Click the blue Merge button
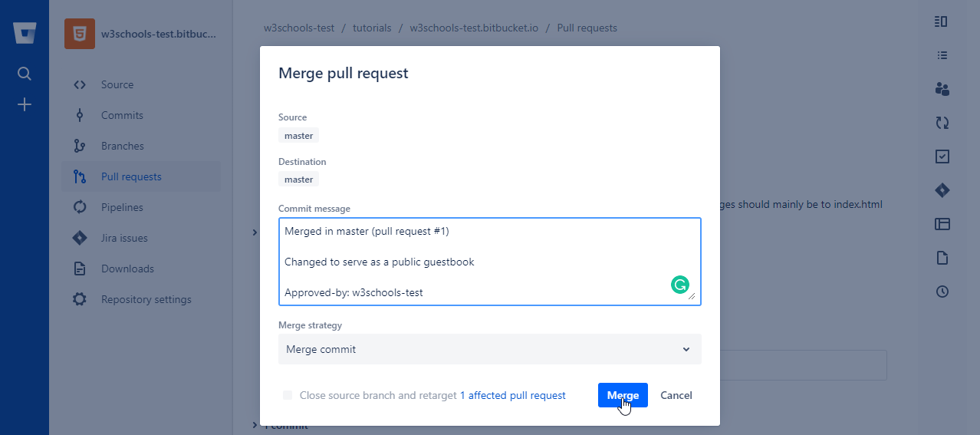Viewport: 980px width, 435px height. (x=623, y=395)
